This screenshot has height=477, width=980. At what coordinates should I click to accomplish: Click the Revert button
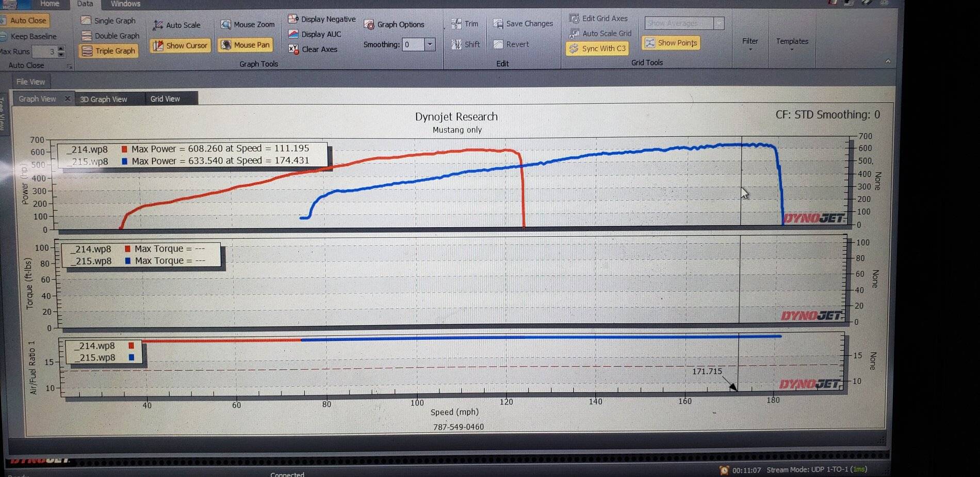(x=511, y=44)
